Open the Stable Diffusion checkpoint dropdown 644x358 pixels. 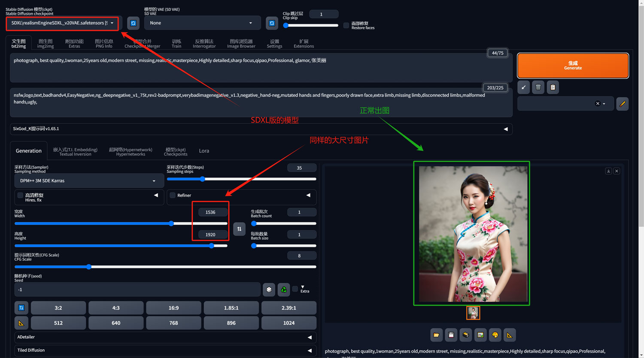[62, 23]
